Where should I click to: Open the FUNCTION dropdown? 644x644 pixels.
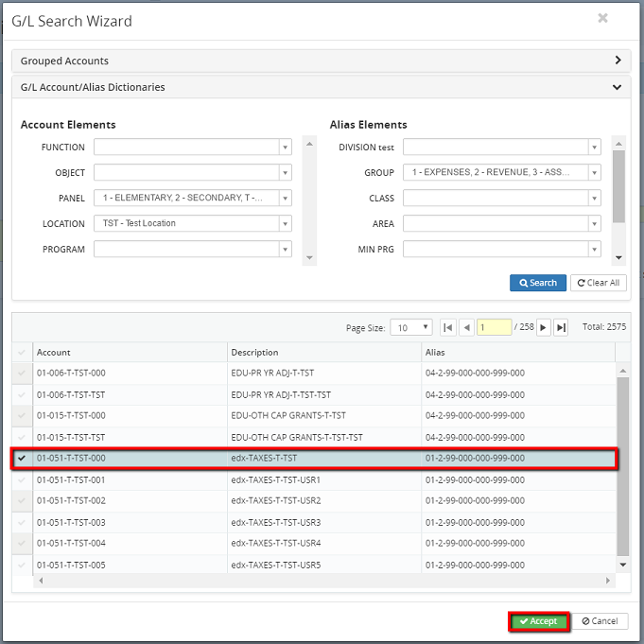click(285, 148)
